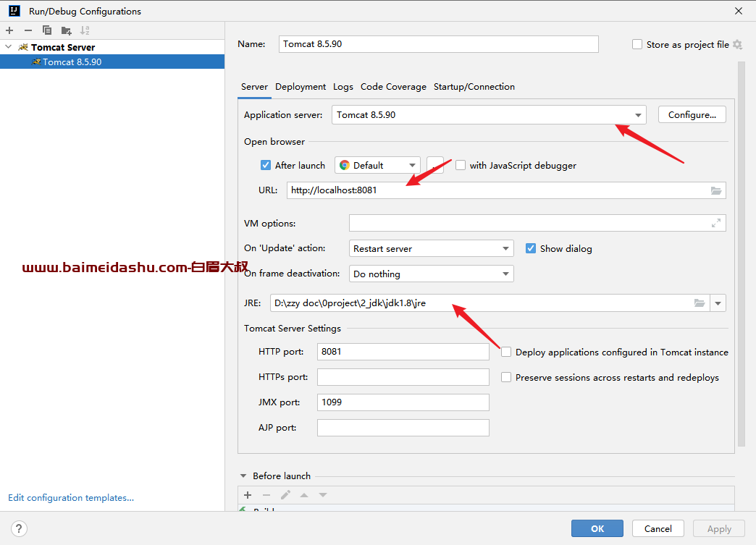Screen dimensions: 756x545
Task: Click the "Tomcat Server Settings" section heading
Action: click(x=292, y=328)
